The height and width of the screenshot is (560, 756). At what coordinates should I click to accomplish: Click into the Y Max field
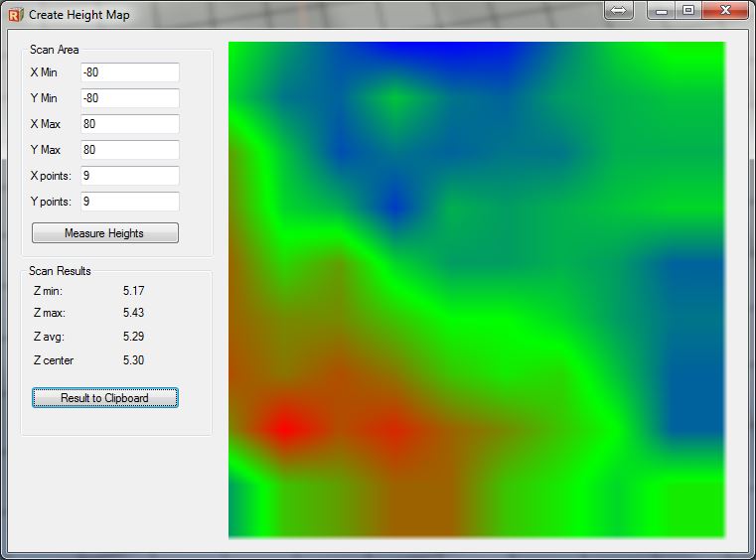coord(129,150)
